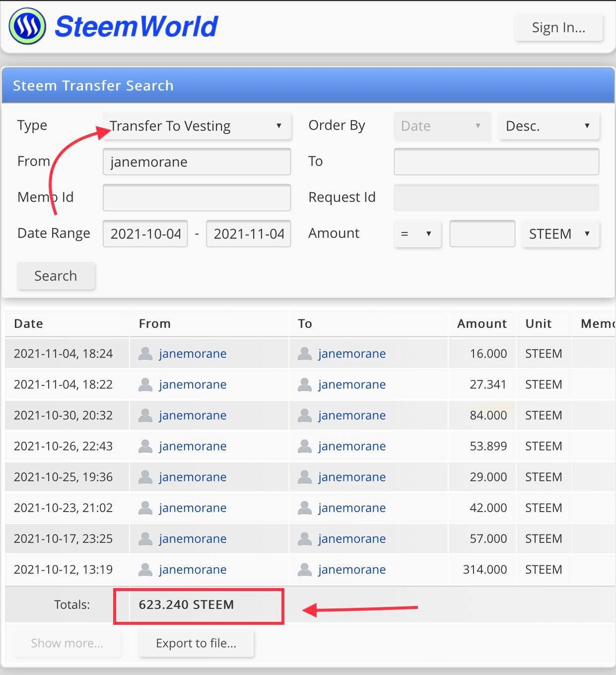Open From janemorane link in 18:24 row
This screenshot has width=616, height=675.
point(193,354)
